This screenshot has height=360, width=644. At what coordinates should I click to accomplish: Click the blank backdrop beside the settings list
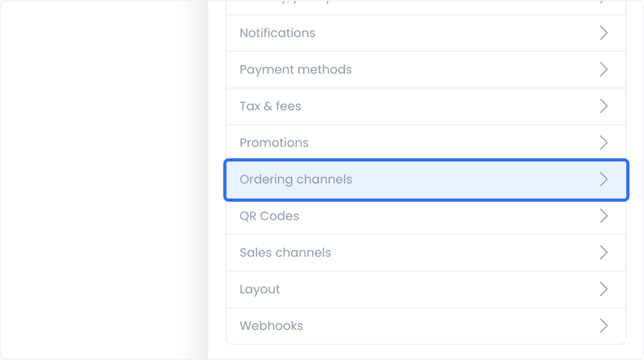pyautogui.click(x=102, y=180)
